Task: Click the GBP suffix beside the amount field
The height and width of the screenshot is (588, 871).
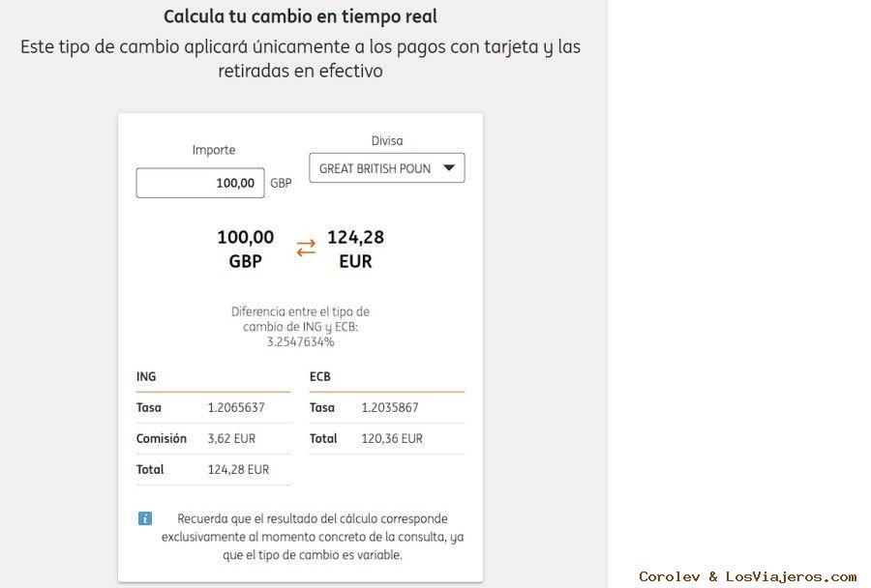Action: click(281, 183)
